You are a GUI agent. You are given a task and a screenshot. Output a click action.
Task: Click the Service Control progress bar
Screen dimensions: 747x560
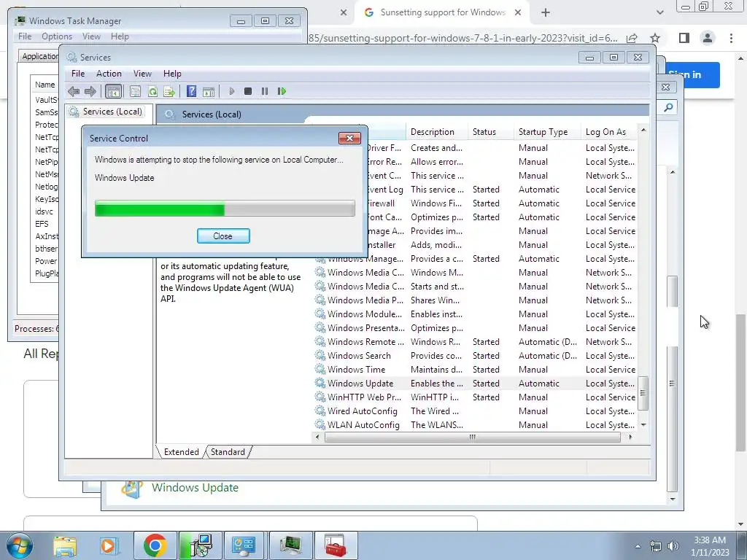coord(225,209)
